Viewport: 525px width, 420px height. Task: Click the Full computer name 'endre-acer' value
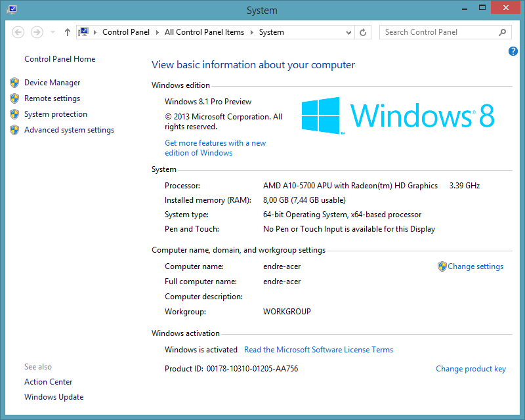(282, 282)
